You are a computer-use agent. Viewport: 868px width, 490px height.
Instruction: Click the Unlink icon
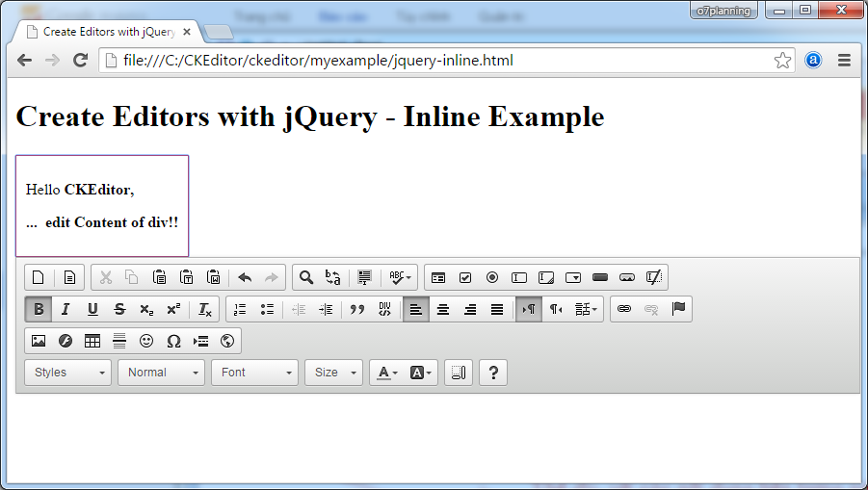pyautogui.click(x=651, y=309)
